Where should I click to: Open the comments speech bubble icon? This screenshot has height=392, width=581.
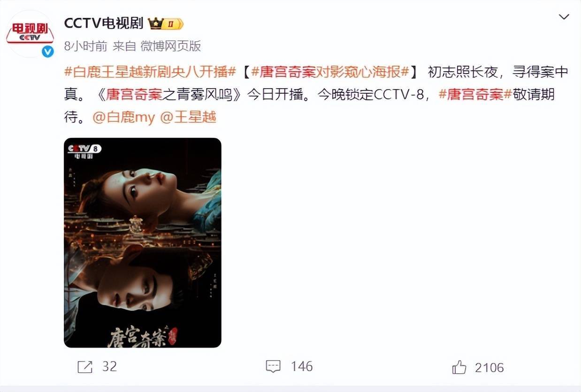(x=273, y=367)
